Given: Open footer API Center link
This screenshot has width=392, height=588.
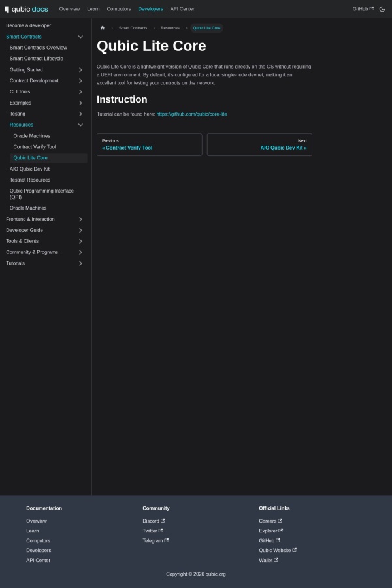Looking at the screenshot, I should (39, 561).
